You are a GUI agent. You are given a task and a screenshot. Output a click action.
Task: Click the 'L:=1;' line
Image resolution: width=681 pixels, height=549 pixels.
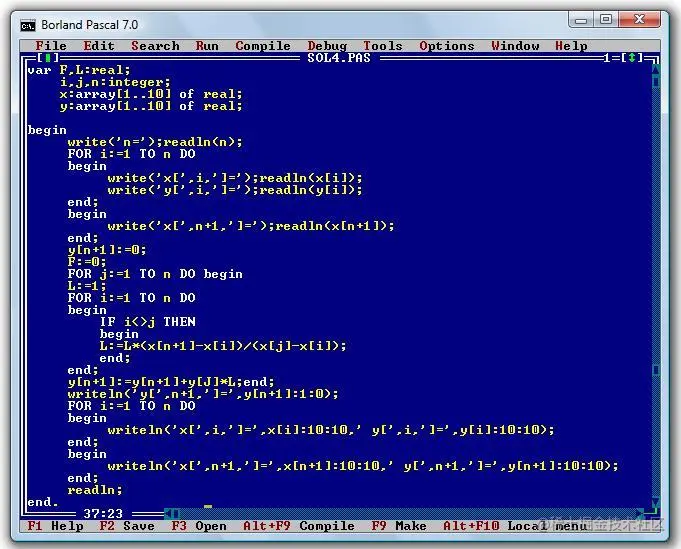87,286
